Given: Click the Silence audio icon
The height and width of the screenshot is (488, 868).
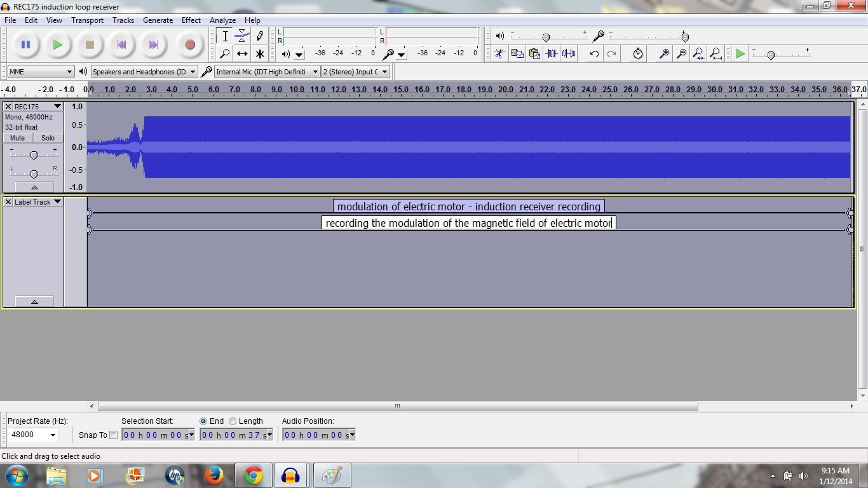Looking at the screenshot, I should [569, 54].
